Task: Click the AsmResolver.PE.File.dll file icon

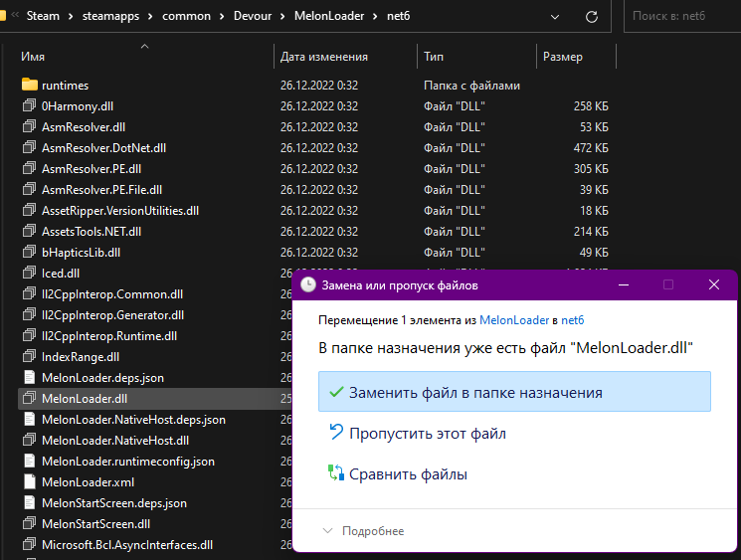Action: click(29, 189)
